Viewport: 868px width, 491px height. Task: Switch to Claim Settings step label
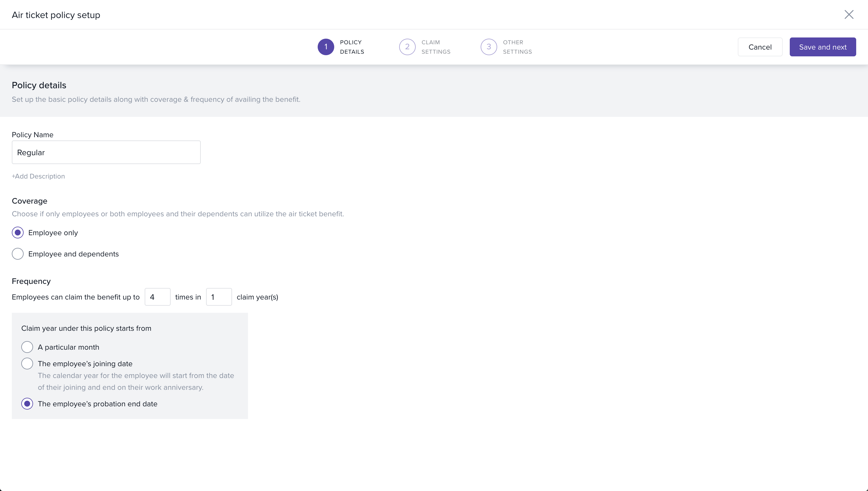pos(435,47)
